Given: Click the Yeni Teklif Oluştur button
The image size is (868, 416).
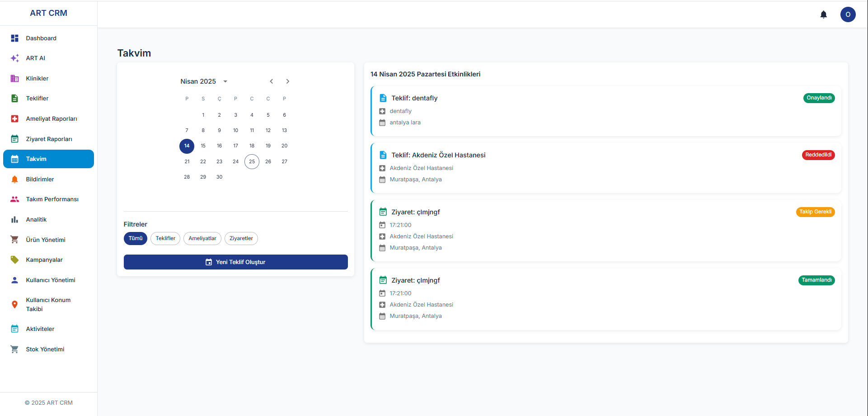Looking at the screenshot, I should (x=235, y=262).
